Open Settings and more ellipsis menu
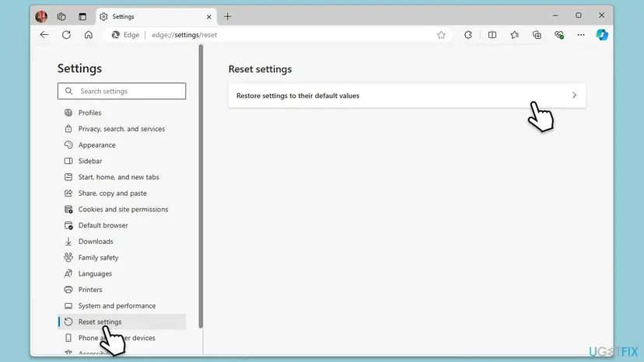This screenshot has height=362, width=644. [x=581, y=35]
